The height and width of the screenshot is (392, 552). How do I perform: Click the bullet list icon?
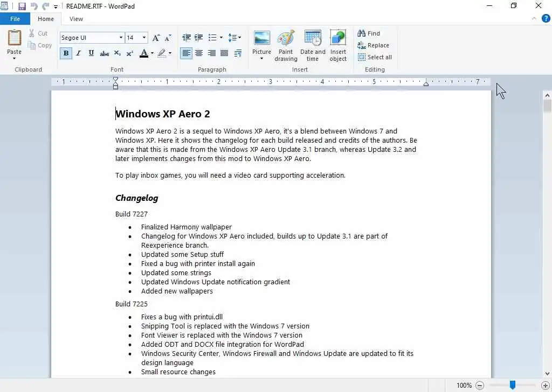[212, 37]
